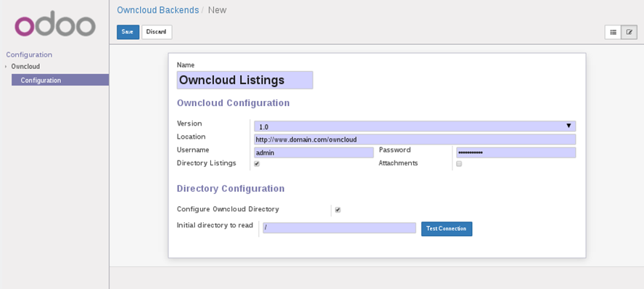
Task: Save the new Owncloud backend
Action: tap(128, 32)
